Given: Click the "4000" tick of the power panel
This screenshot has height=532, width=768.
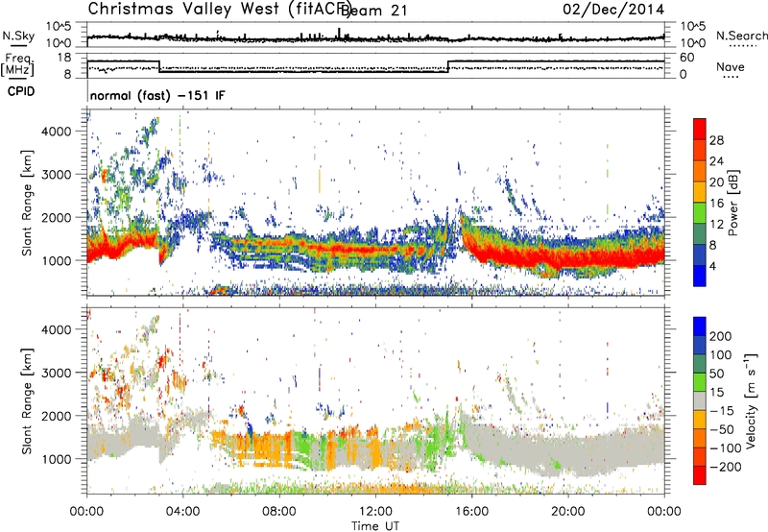Looking at the screenshot, I should pos(57,132).
